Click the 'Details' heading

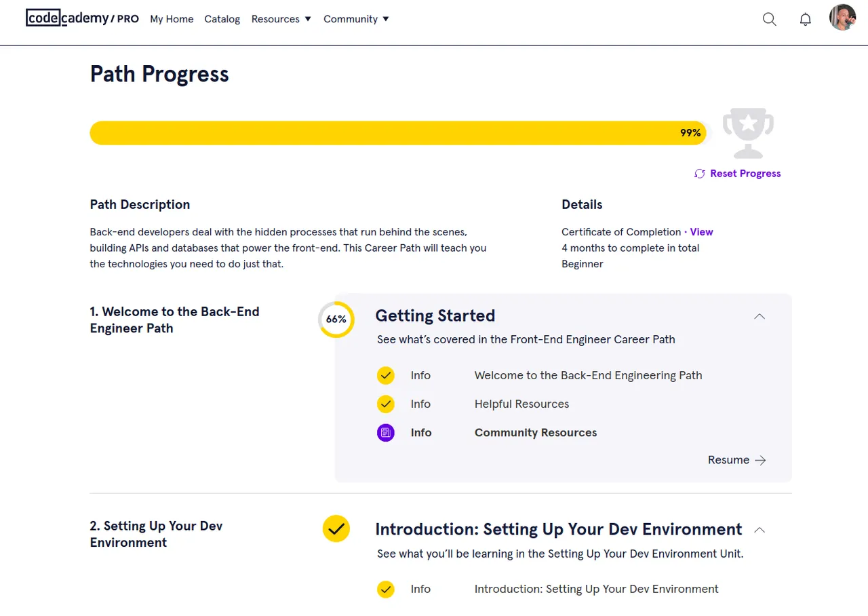pos(582,204)
